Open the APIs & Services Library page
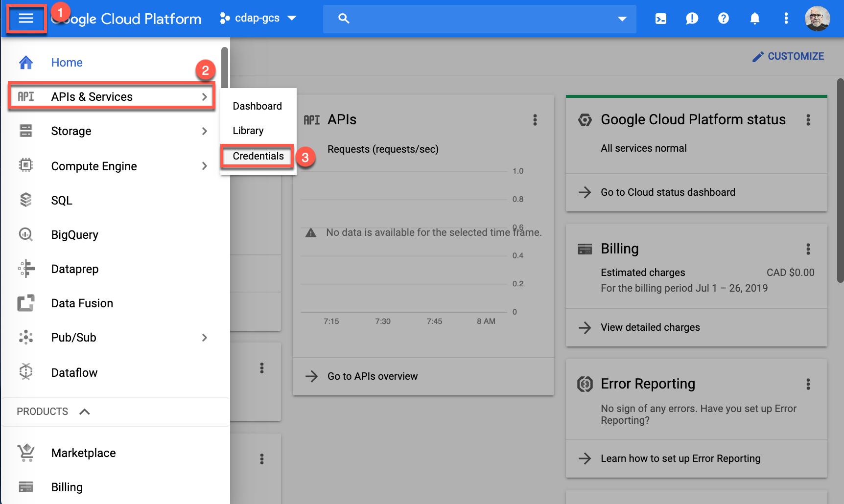 248,130
